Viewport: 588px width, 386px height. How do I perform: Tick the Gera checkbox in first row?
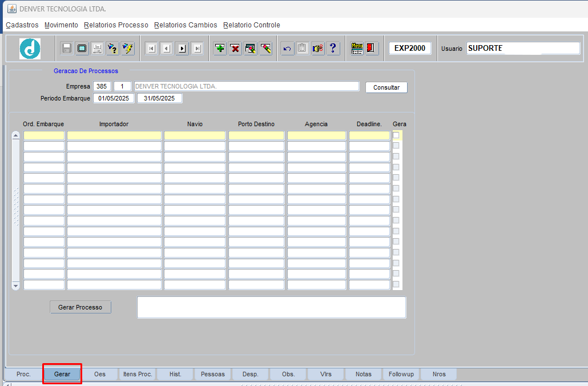[x=396, y=135]
